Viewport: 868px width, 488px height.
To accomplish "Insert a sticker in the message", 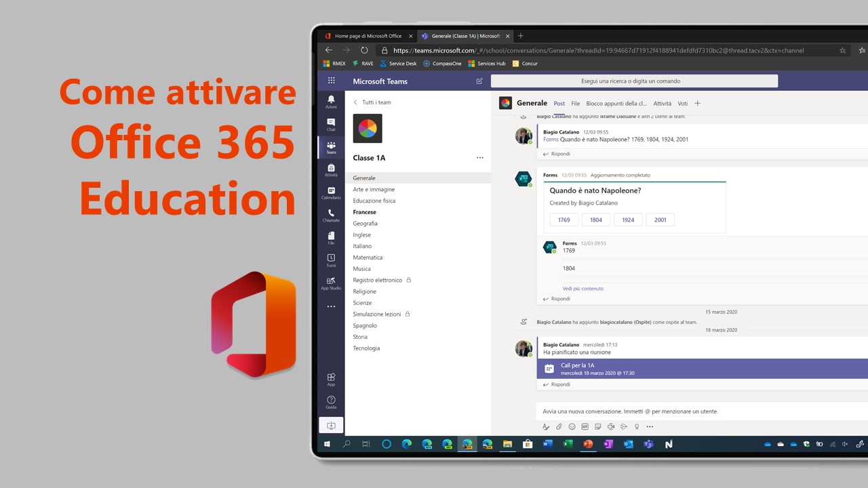I will click(x=597, y=427).
